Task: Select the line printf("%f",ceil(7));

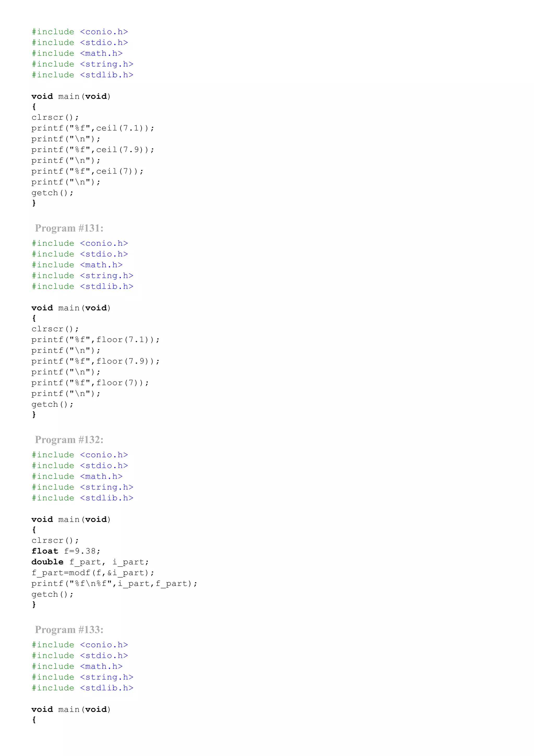Action: pos(88,171)
